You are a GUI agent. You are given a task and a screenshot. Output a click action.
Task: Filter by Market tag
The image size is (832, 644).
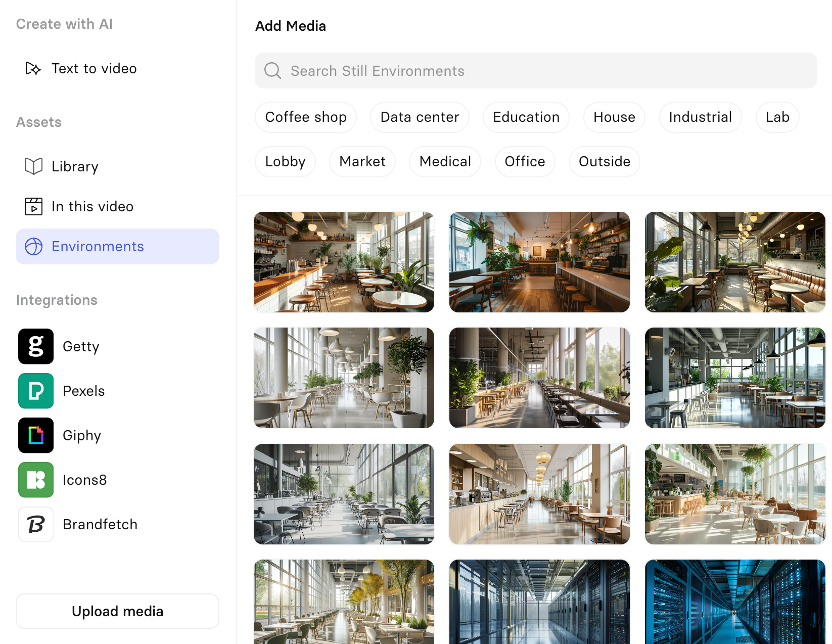coord(362,162)
